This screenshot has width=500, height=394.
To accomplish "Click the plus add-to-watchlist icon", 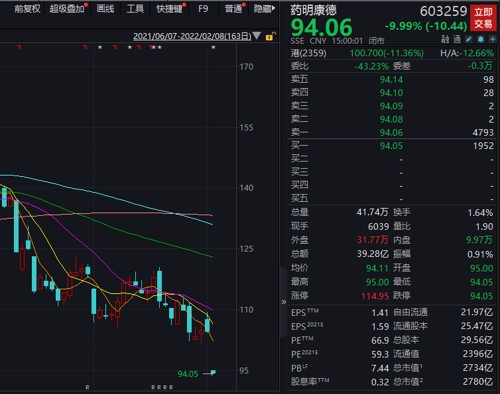I will coord(492,39).
